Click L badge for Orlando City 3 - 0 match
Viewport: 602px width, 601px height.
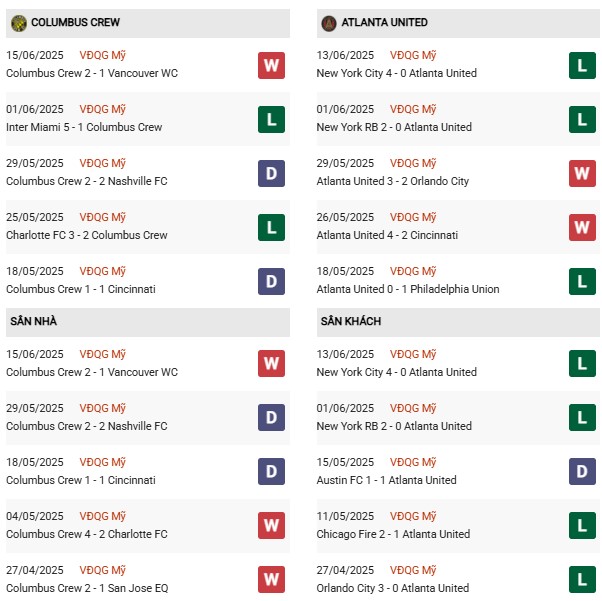(x=582, y=579)
